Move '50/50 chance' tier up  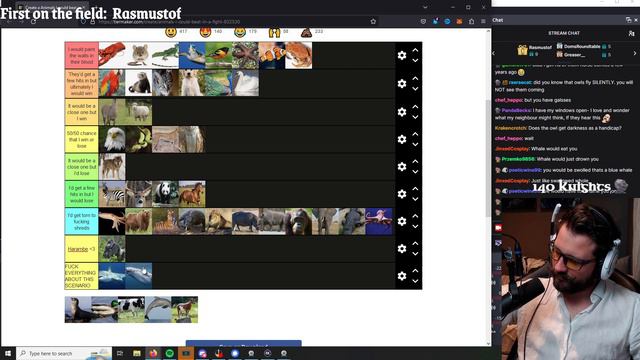tap(415, 134)
